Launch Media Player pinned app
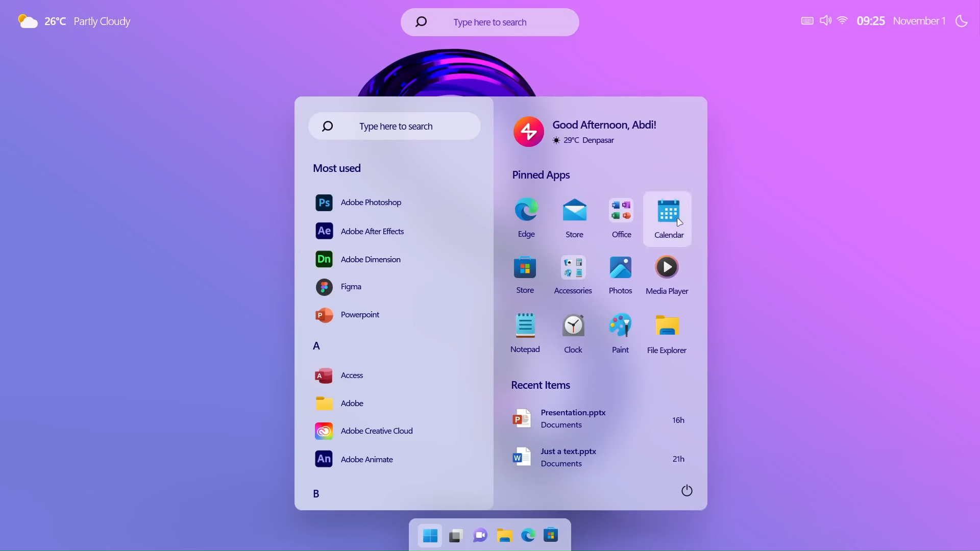 pyautogui.click(x=666, y=267)
